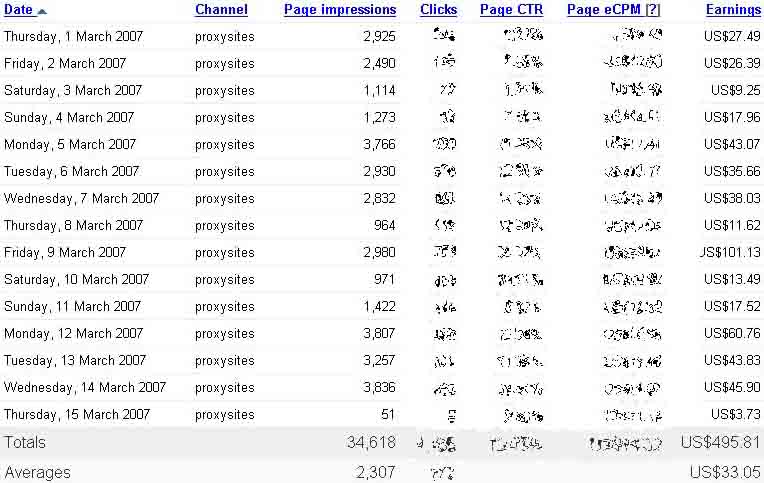Click the Friday, 9 March 2007 row date
Viewport: 764px width, 483px height.
(x=65, y=252)
